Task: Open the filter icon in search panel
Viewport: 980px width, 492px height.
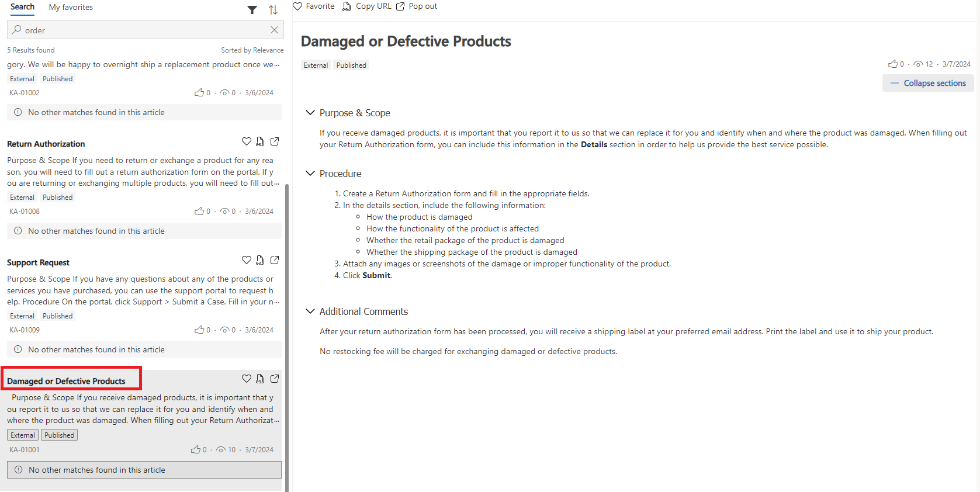Action: pyautogui.click(x=252, y=9)
